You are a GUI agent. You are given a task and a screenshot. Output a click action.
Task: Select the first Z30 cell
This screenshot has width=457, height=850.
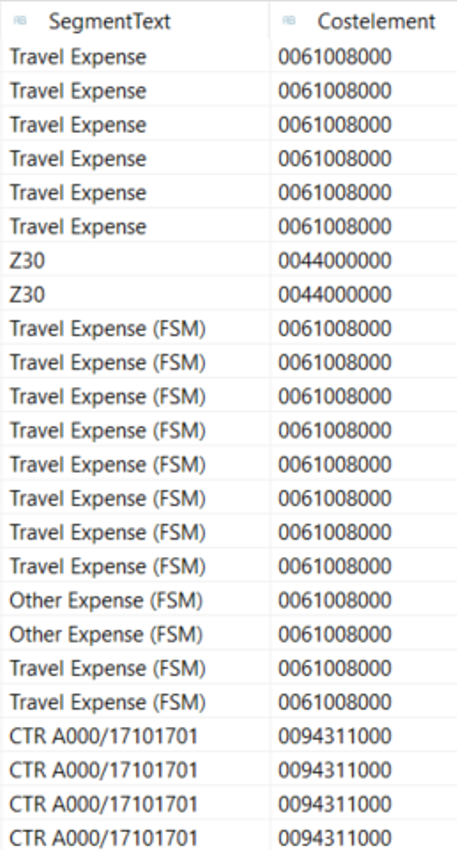tap(135, 261)
